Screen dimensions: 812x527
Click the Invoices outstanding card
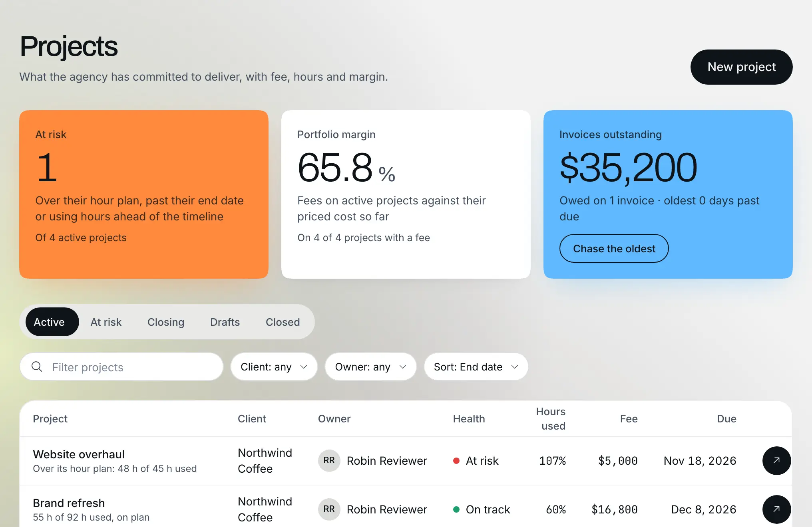(668, 194)
